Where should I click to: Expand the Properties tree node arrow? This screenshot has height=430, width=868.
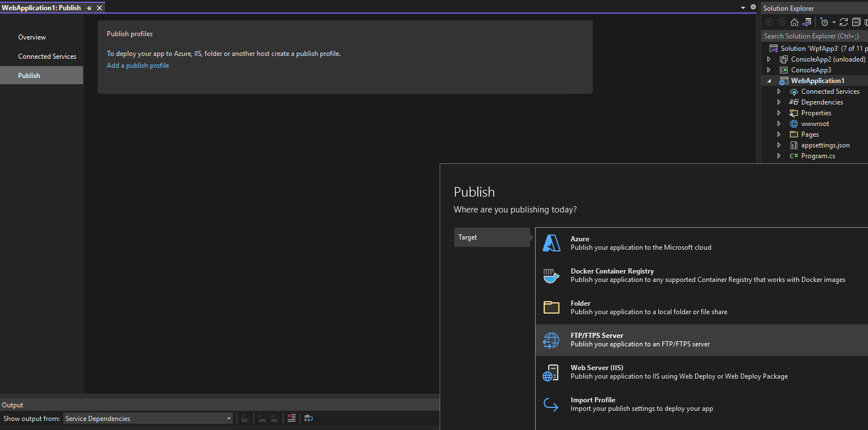coord(779,113)
